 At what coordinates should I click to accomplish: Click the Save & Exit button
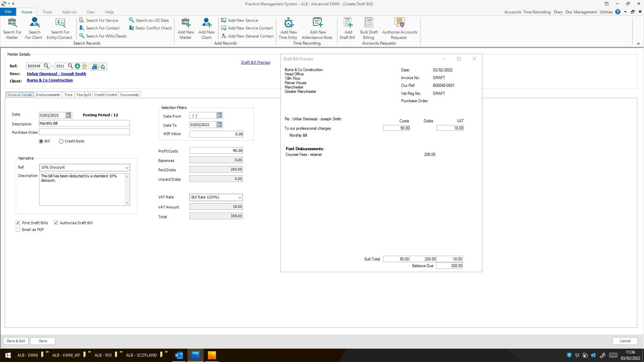pos(15,341)
